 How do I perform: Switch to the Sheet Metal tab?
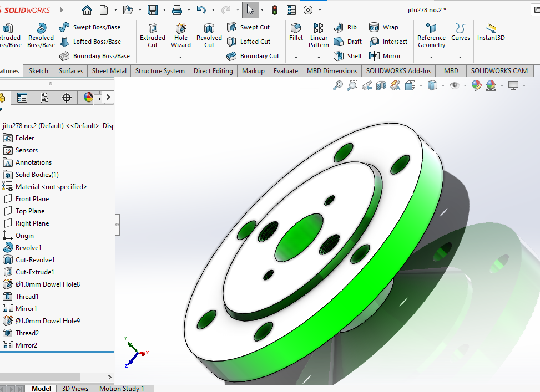[109, 71]
